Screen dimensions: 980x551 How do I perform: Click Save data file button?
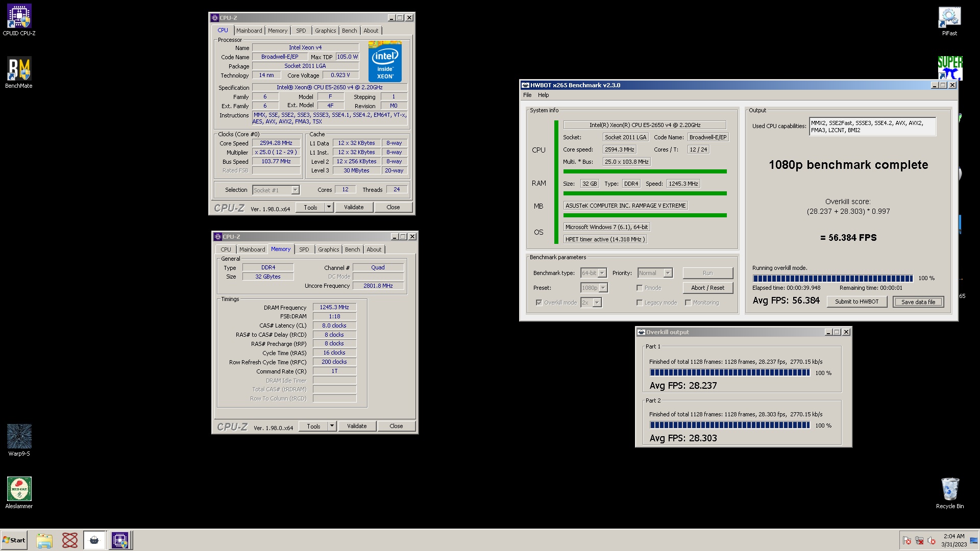tap(918, 302)
